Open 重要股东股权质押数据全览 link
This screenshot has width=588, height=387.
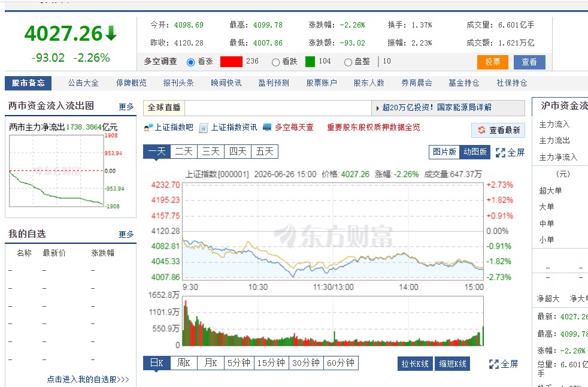[374, 128]
